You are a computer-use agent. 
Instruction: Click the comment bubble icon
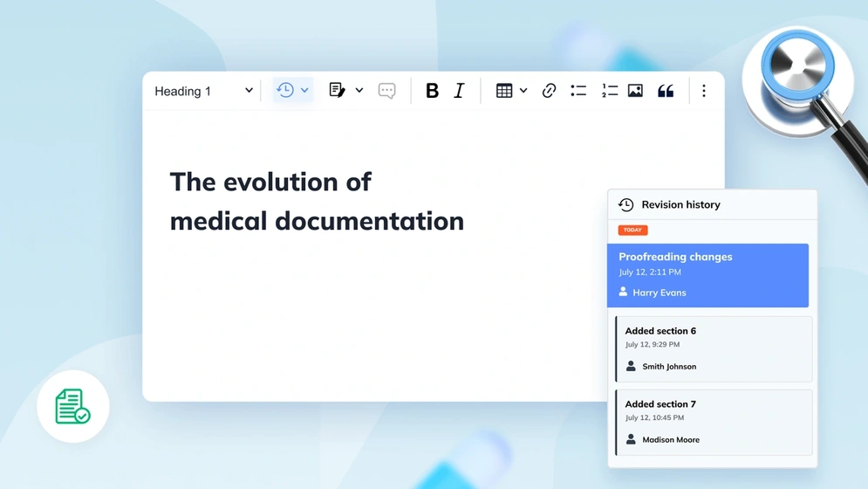pyautogui.click(x=387, y=90)
